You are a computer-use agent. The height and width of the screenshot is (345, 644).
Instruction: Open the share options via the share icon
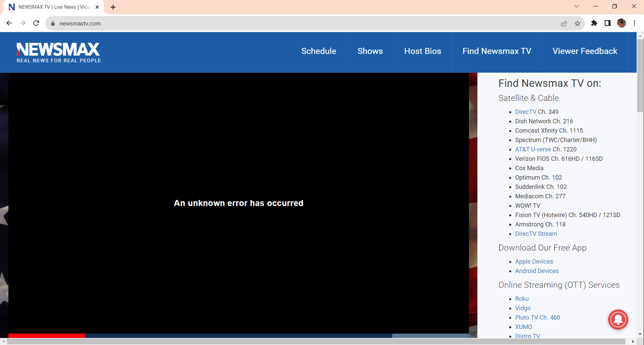(x=564, y=23)
